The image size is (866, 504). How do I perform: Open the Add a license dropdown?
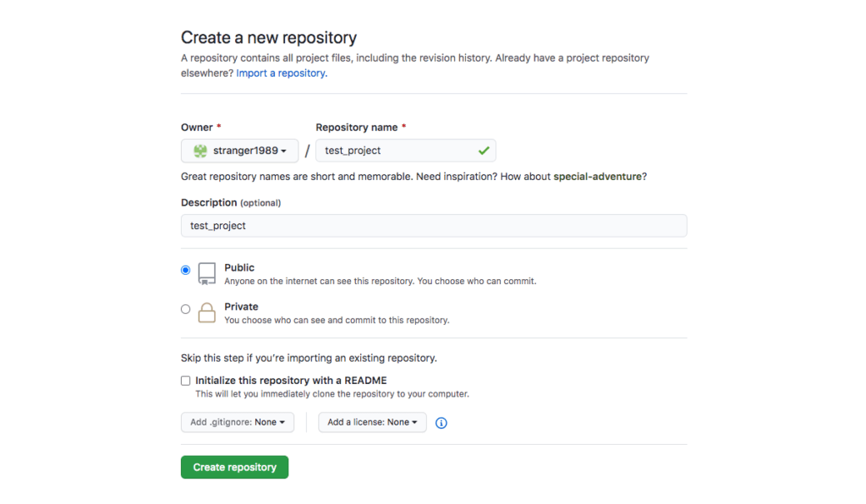(372, 422)
